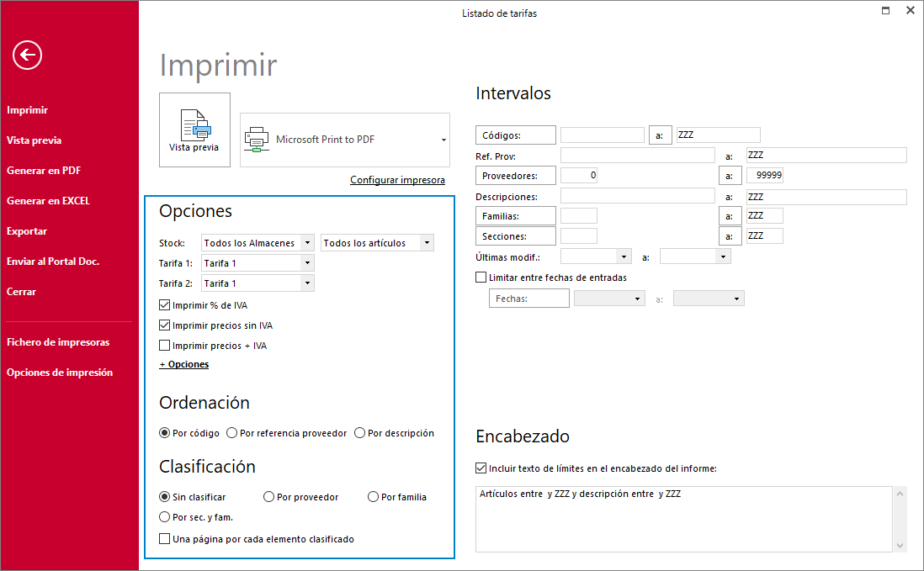Click the a: button in Proveedores row
Viewport: 924px width, 571px height.
730,176
